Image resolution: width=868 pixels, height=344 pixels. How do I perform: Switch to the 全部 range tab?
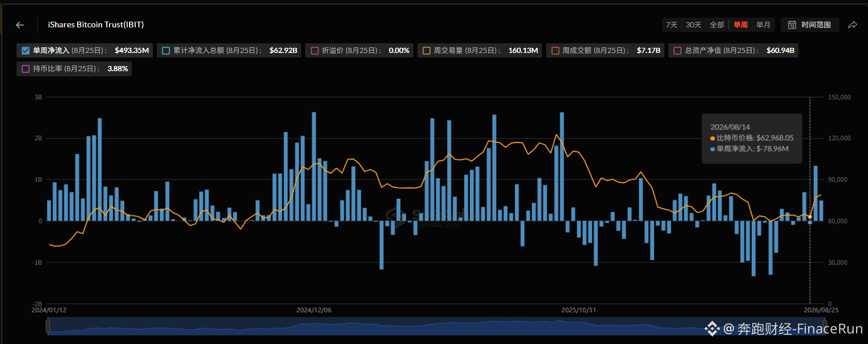[x=717, y=24]
